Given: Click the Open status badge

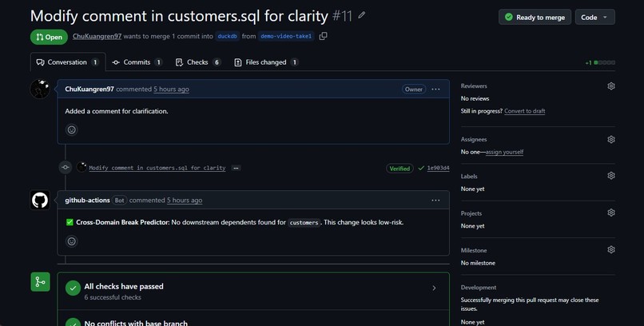Looking at the screenshot, I should [49, 37].
